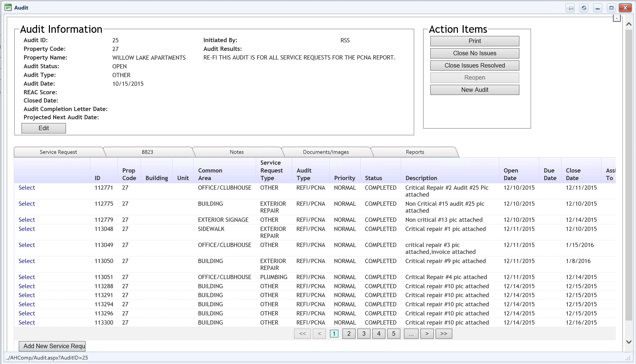Open the Notes tab
The width and height of the screenshot is (636, 364).
(x=237, y=152)
